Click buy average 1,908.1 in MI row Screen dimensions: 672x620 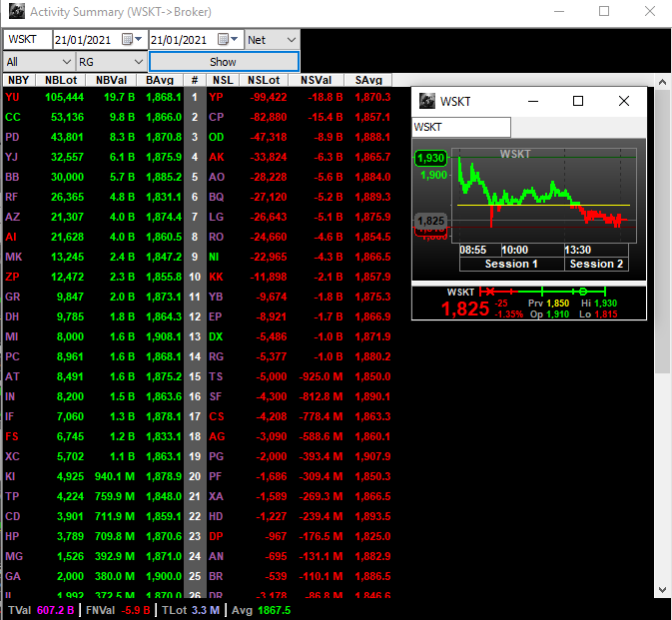click(164, 336)
